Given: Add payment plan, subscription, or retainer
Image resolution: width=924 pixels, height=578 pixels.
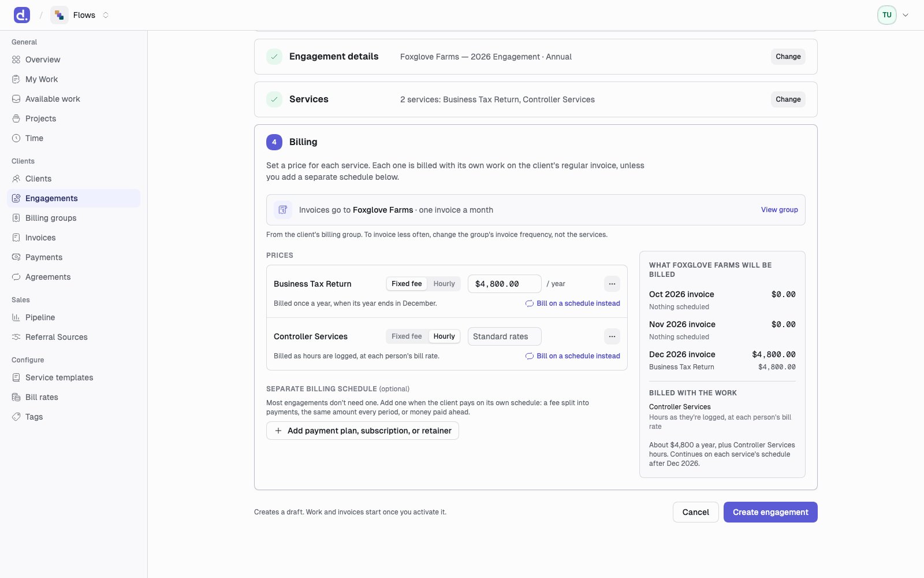Looking at the screenshot, I should pos(363,431).
